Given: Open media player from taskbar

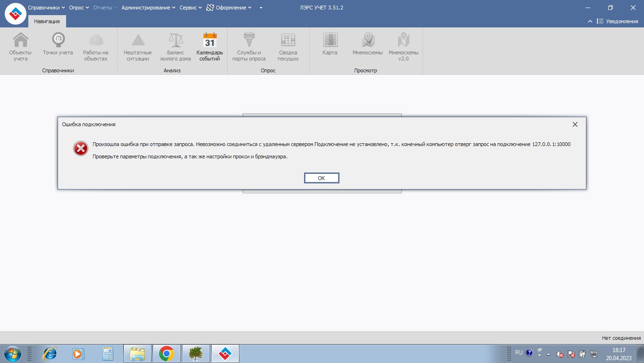Looking at the screenshot, I should 78,354.
